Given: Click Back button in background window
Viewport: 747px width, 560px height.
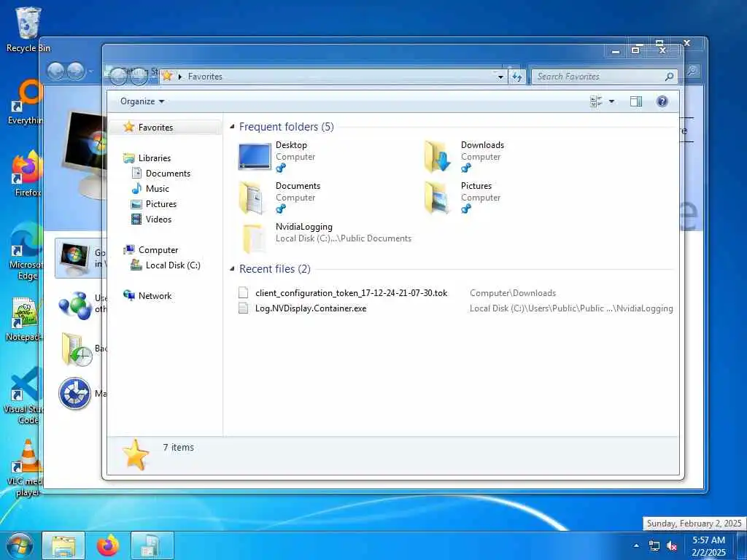Looking at the screenshot, I should coord(55,71).
